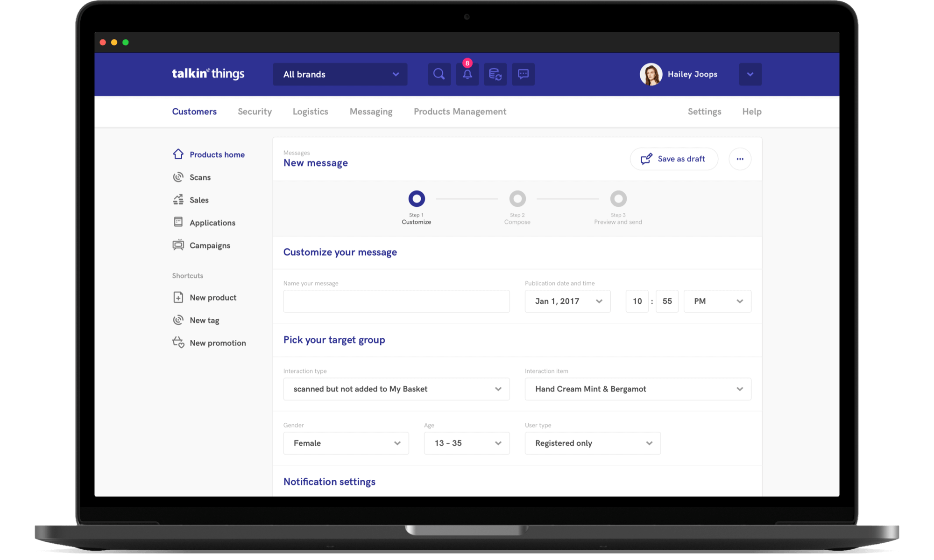Open Sales page link

pos(199,200)
